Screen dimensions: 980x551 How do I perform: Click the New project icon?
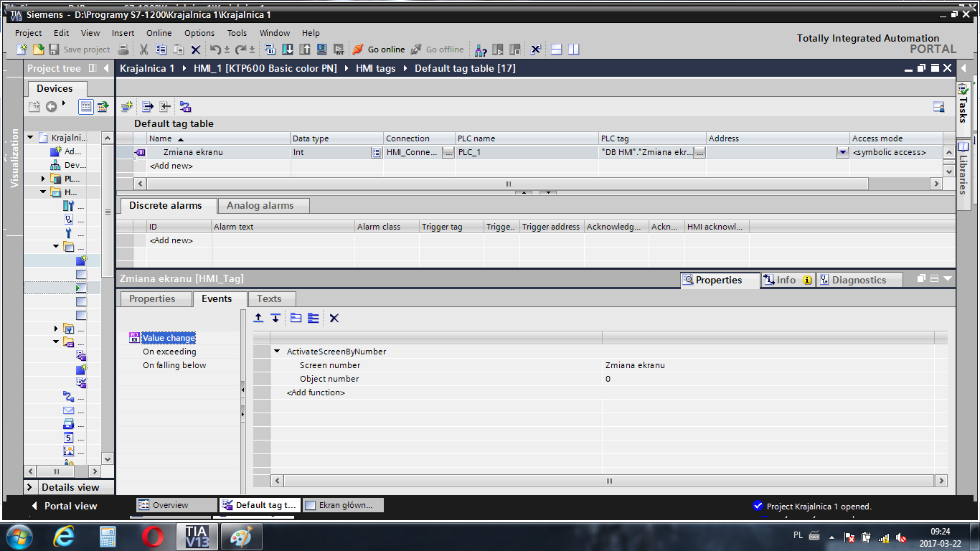click(22, 50)
